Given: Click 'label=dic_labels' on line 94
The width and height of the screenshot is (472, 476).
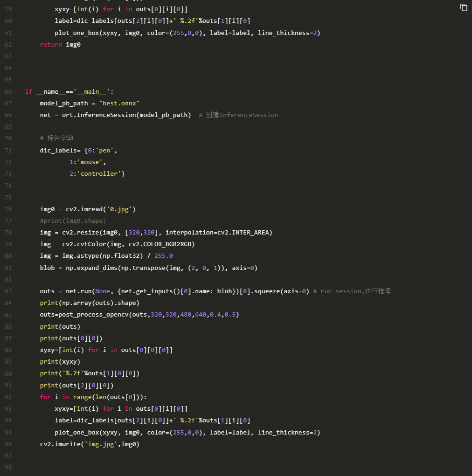Looking at the screenshot, I should click(84, 421).
